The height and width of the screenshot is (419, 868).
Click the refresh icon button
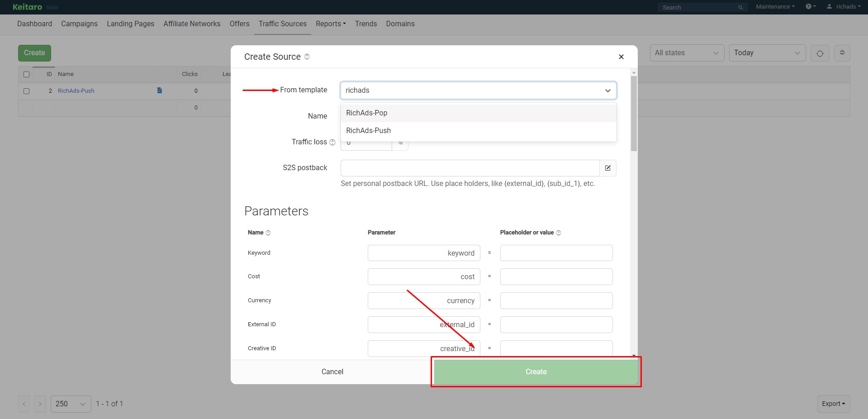point(820,53)
